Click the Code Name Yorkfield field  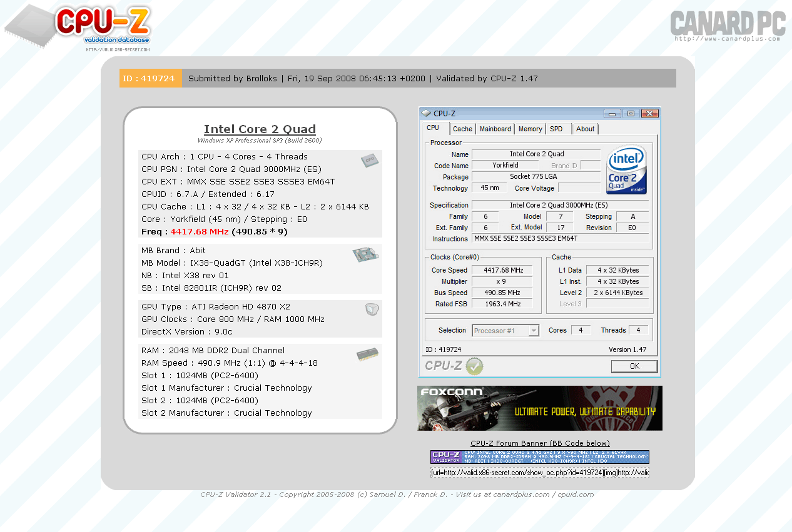pos(505,165)
